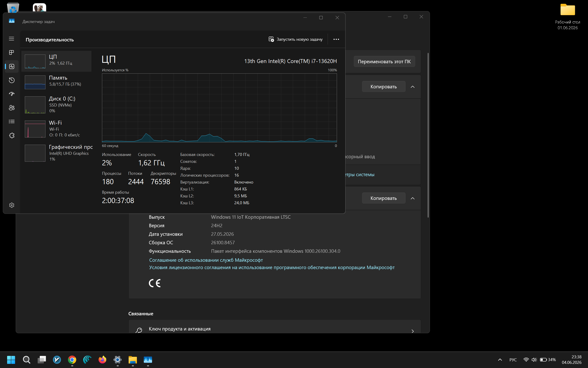Open the Windows Start menu

point(11,359)
